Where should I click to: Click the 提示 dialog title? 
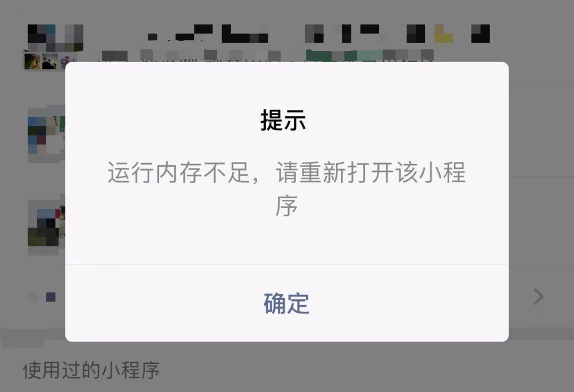click(283, 120)
